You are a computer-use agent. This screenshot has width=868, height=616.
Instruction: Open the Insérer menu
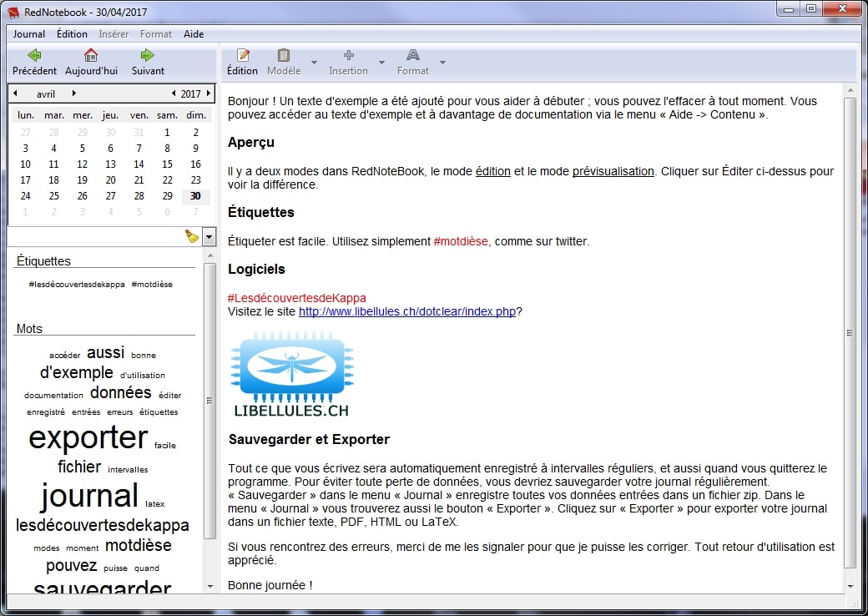[x=114, y=33]
